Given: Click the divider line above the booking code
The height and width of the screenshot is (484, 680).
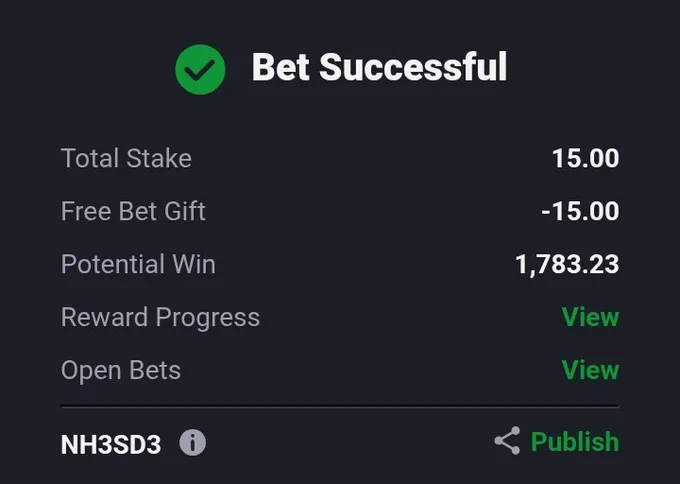Looking at the screenshot, I should tap(340, 407).
